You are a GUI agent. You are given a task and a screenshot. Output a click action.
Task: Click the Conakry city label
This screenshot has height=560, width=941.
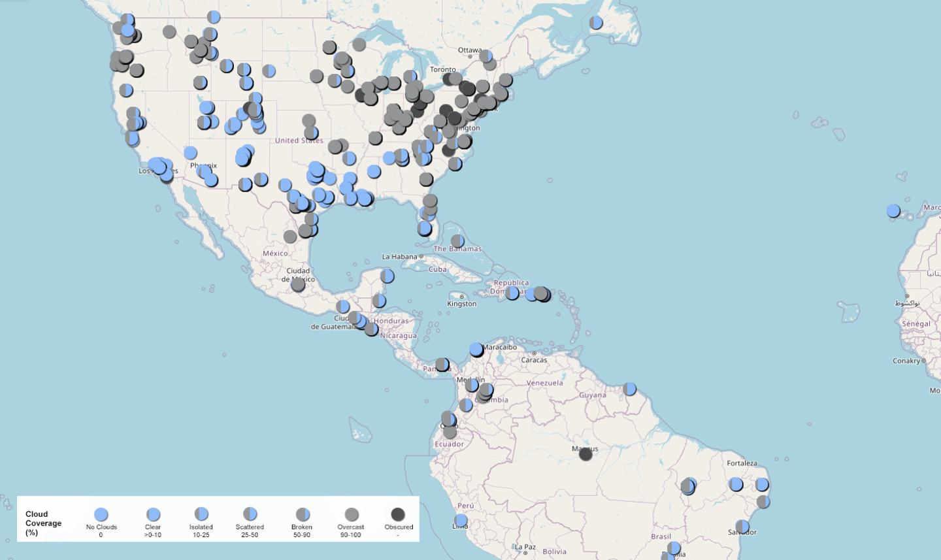[906, 361]
